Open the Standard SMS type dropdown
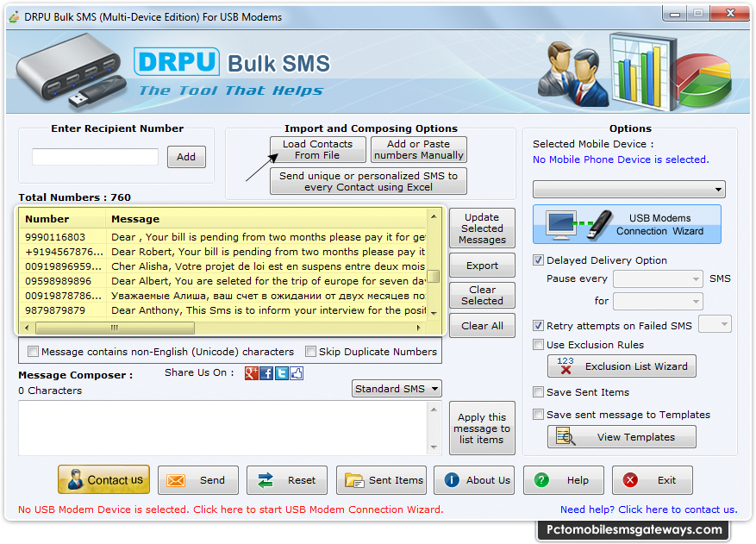The image size is (756, 544). [x=397, y=389]
